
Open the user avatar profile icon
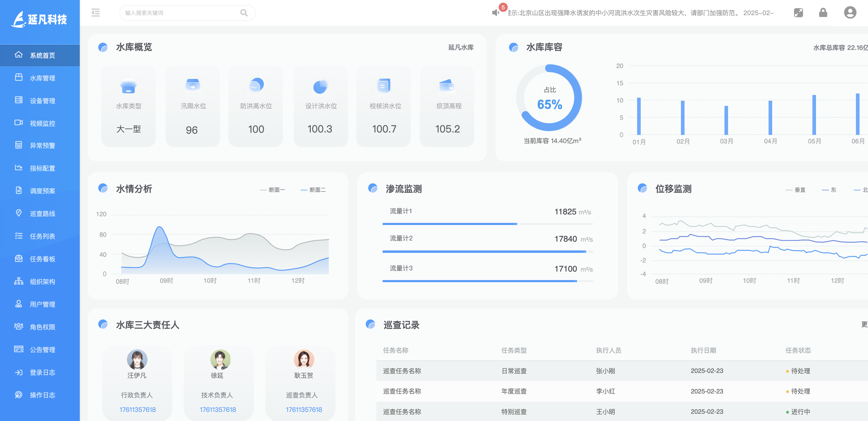(850, 13)
